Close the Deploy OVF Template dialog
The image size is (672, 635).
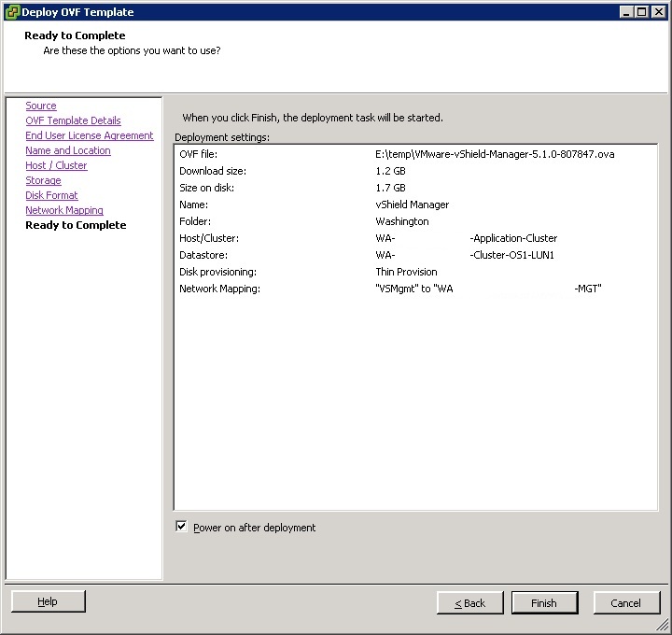point(657,12)
